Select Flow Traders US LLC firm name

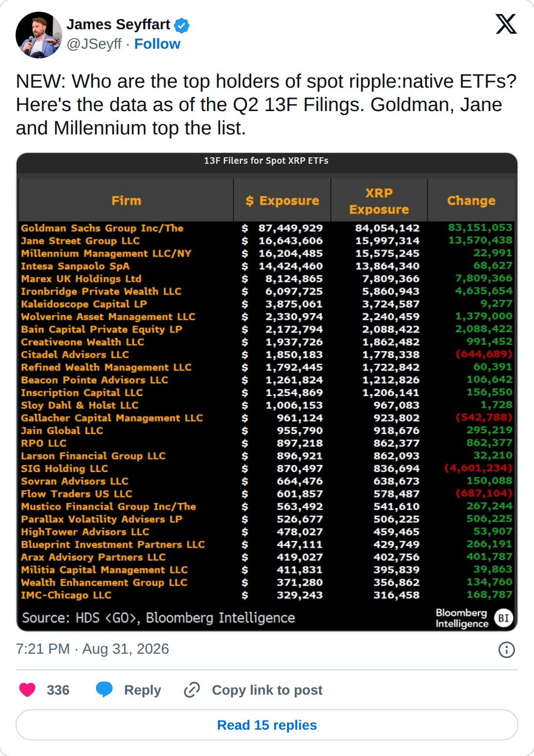tap(76, 494)
